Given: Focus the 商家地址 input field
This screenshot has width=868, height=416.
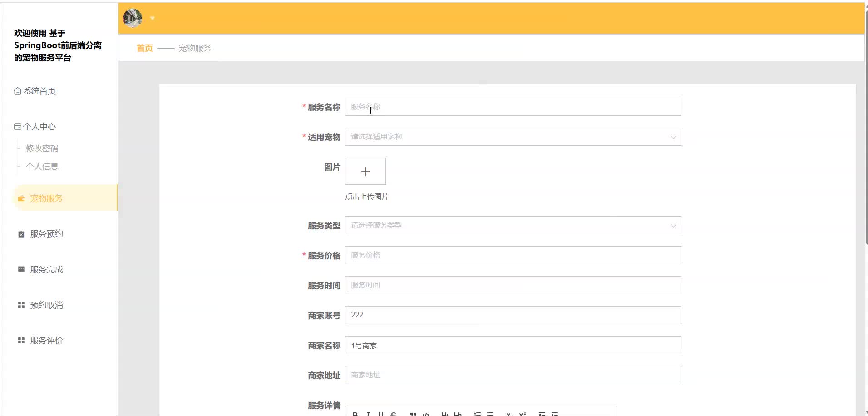Looking at the screenshot, I should click(513, 375).
